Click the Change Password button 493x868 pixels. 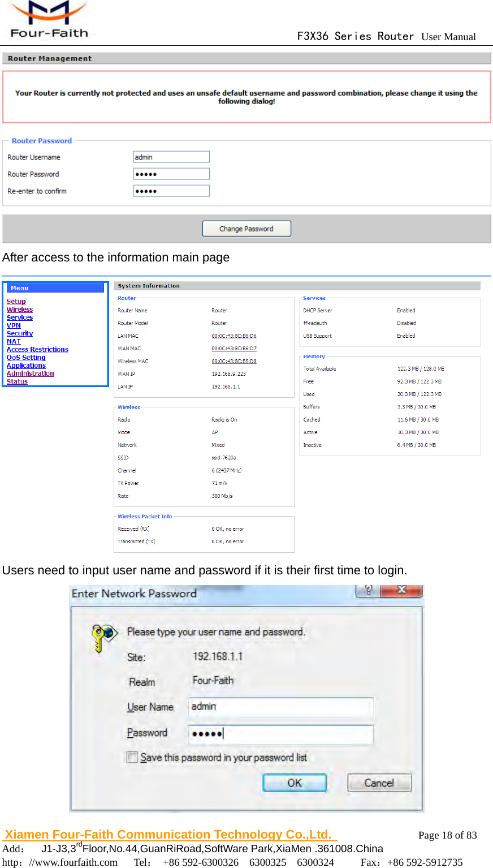coord(246,228)
